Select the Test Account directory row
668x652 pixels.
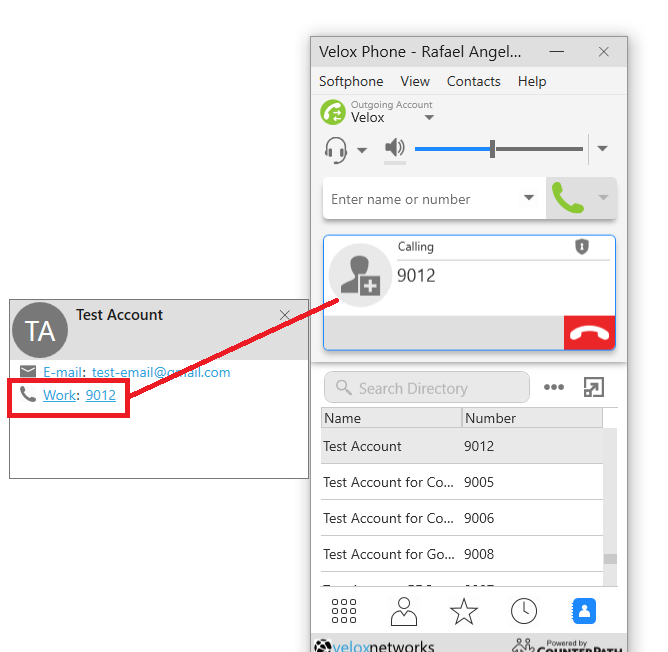(462, 446)
